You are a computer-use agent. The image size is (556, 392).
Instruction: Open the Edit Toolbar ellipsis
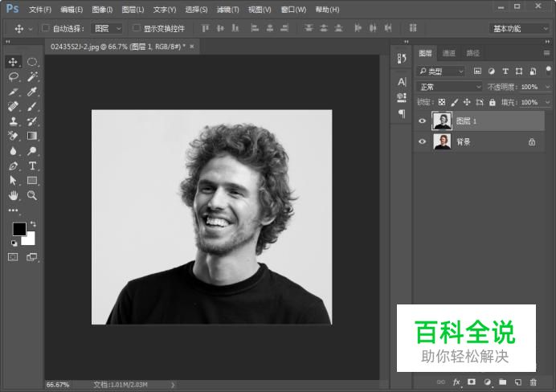(13, 210)
